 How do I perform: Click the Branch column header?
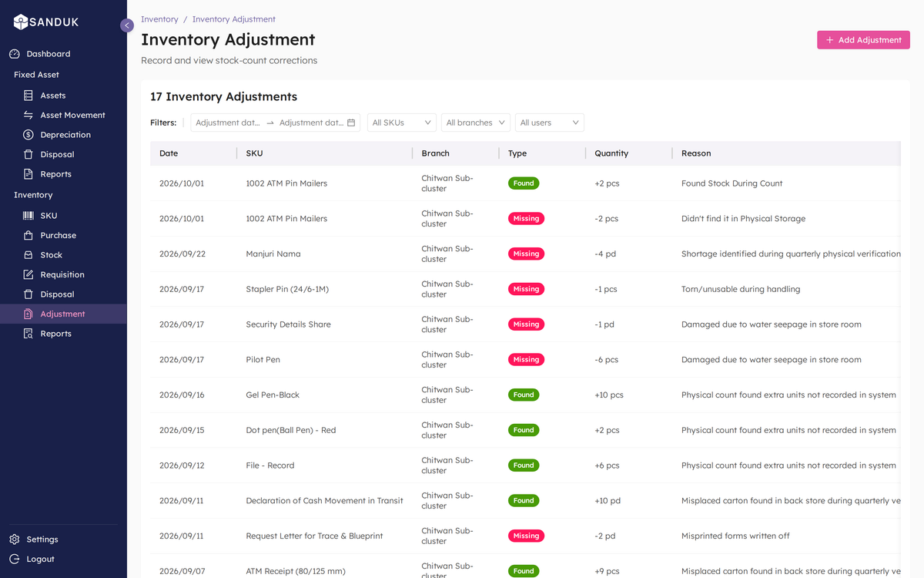click(x=455, y=153)
